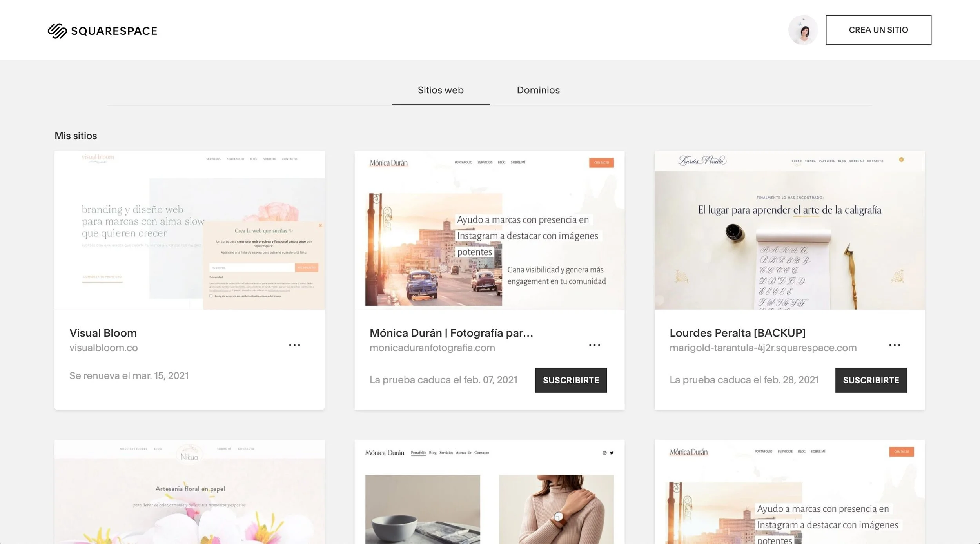Click the monicaduranfotografia.com domain link

(432, 348)
